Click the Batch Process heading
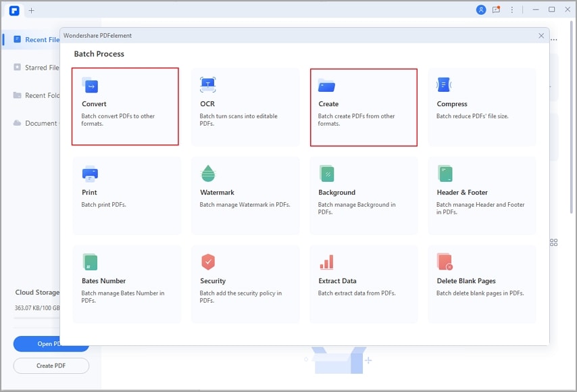Image resolution: width=577 pixels, height=392 pixels. [99, 54]
